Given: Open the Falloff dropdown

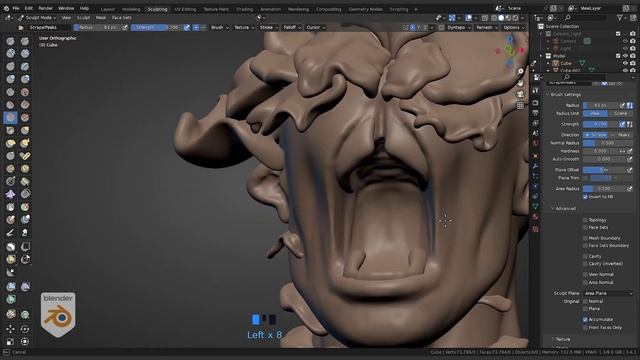Looking at the screenshot, I should (x=292, y=27).
